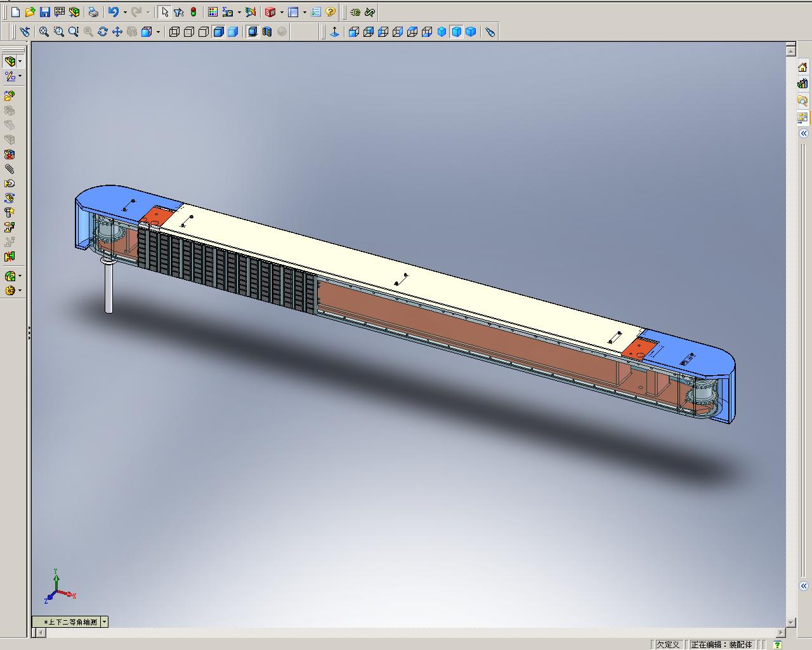Open the selection filter tool
This screenshot has height=650, width=812.
179,12
